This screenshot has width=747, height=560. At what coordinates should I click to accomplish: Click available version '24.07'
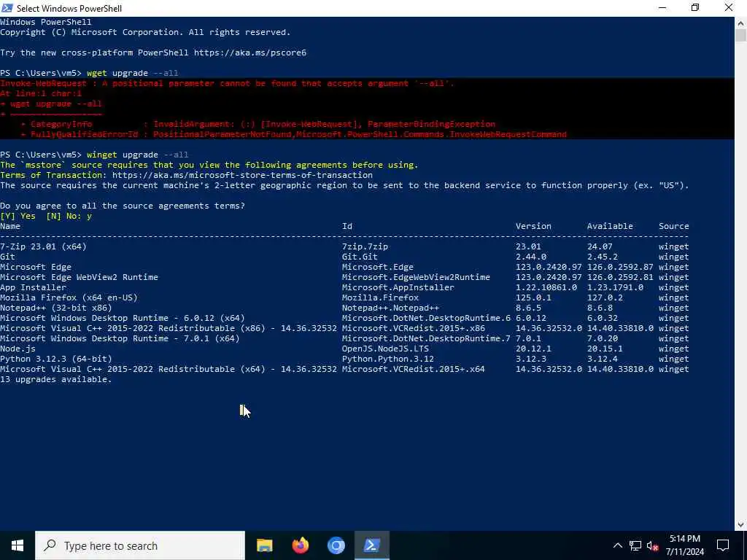(x=600, y=246)
